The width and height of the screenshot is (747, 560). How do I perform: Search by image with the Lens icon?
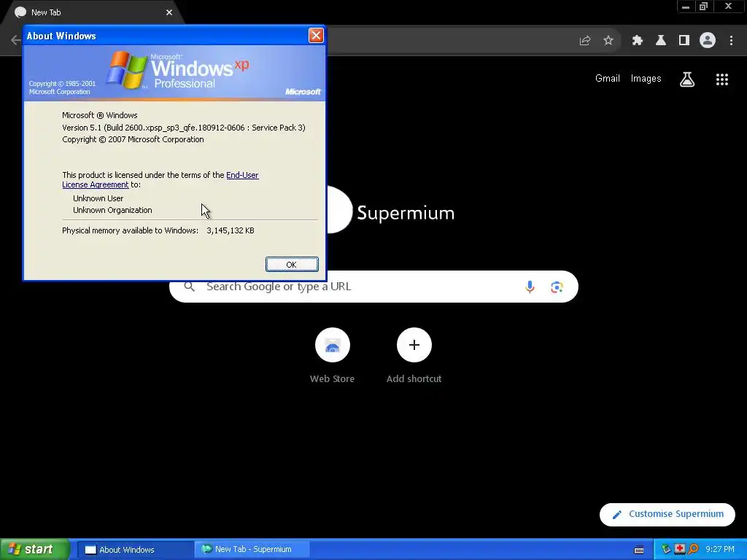pos(557,287)
